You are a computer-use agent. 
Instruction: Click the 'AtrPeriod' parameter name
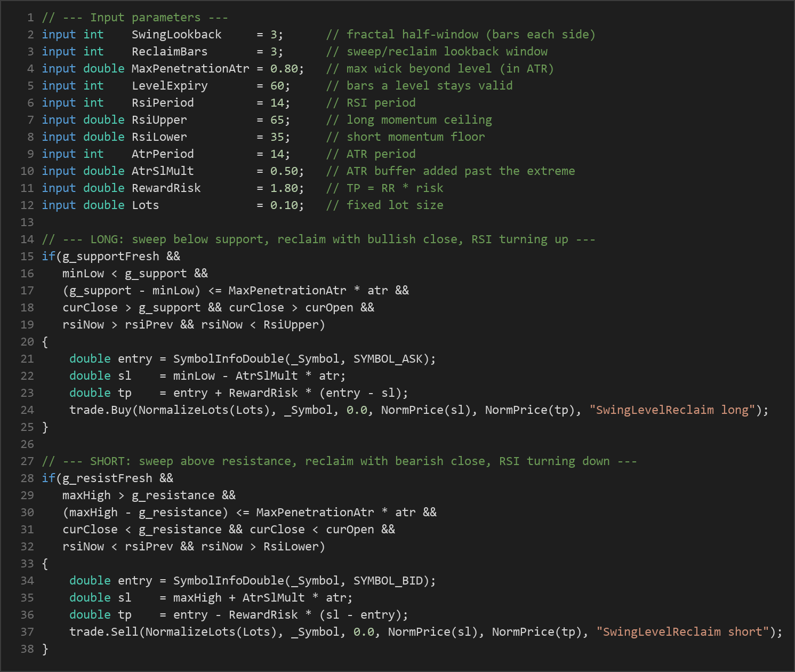pyautogui.click(x=163, y=154)
